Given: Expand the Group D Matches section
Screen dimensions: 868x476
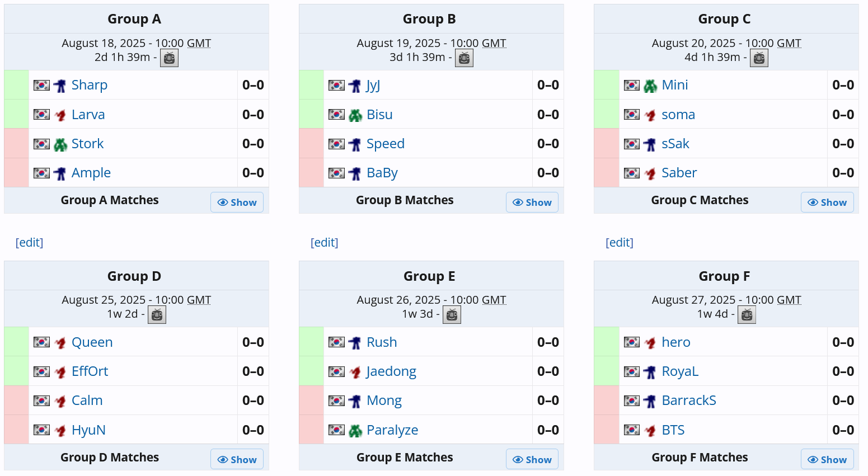Looking at the screenshot, I should pyautogui.click(x=237, y=460).
